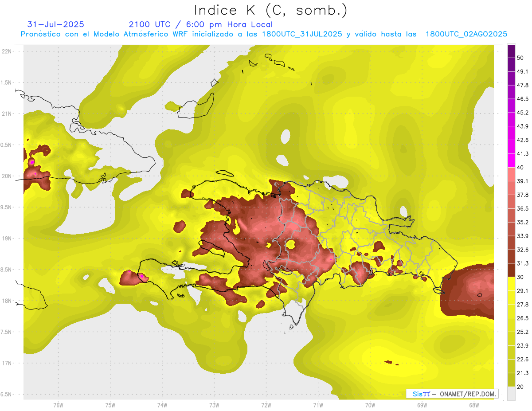Click the colorbar value '45.2'
The image size is (532, 411).
[x=523, y=113]
